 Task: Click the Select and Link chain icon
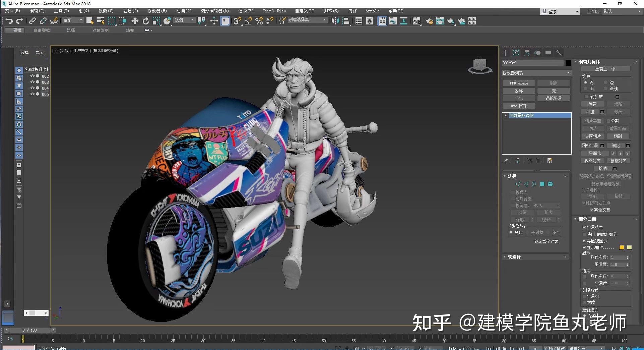[x=33, y=21]
